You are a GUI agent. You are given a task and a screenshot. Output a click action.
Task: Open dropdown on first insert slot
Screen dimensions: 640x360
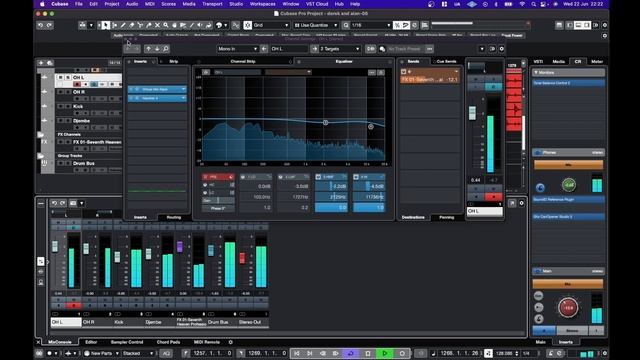click(x=183, y=89)
